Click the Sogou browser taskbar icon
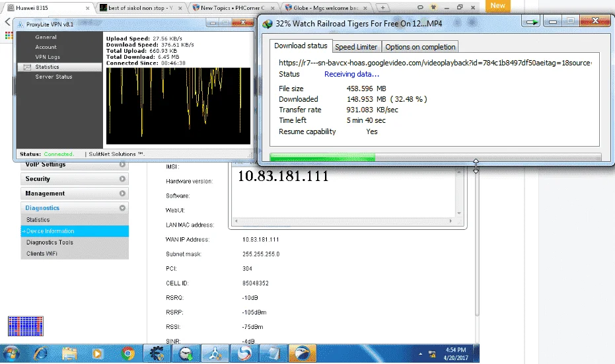The width and height of the screenshot is (615, 364). coord(244,354)
